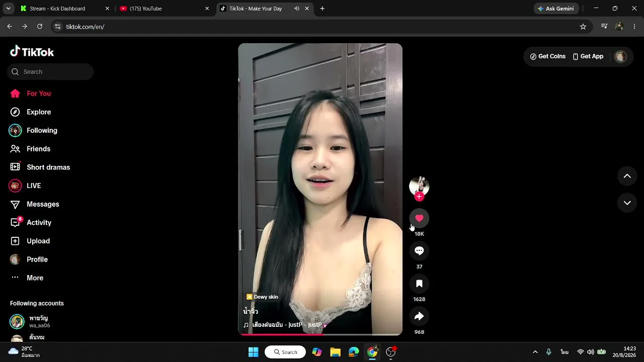Show hidden system tray icons
The image size is (644, 362).
(535, 352)
